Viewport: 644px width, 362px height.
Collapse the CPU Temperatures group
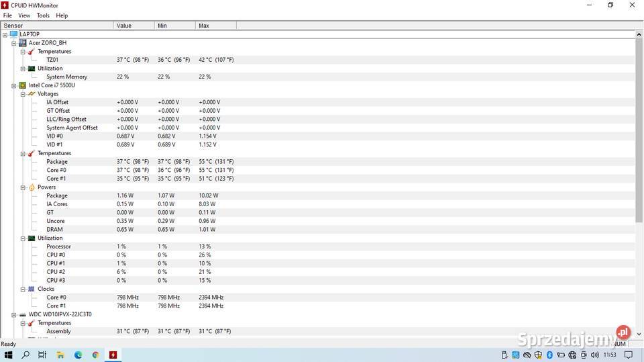coord(23,153)
